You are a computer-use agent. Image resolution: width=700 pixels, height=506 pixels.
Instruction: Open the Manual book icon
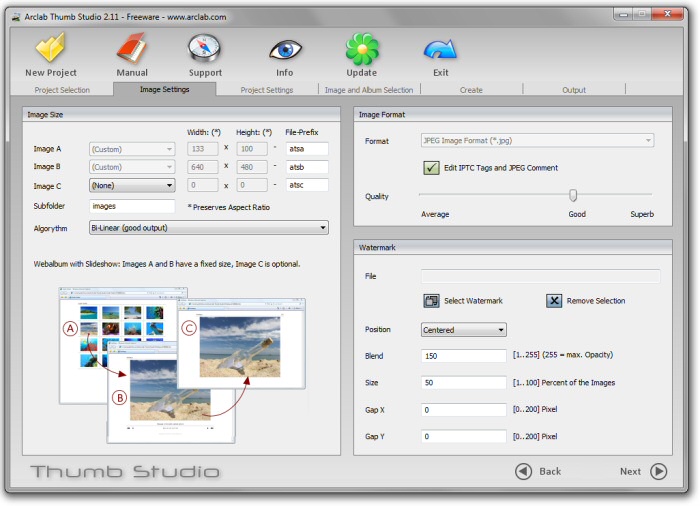point(132,49)
